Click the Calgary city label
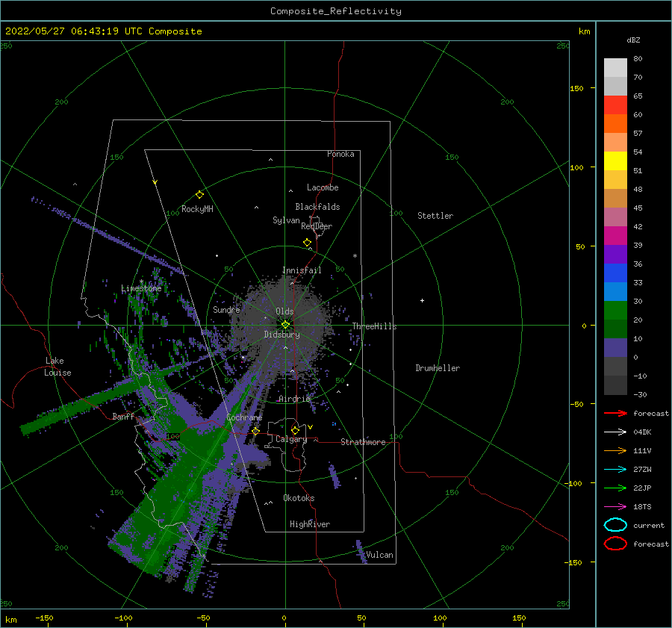 291,439
